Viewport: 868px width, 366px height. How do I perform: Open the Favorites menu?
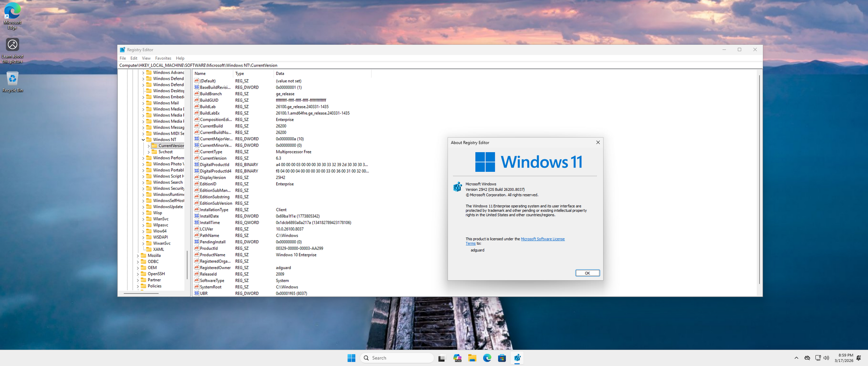163,58
